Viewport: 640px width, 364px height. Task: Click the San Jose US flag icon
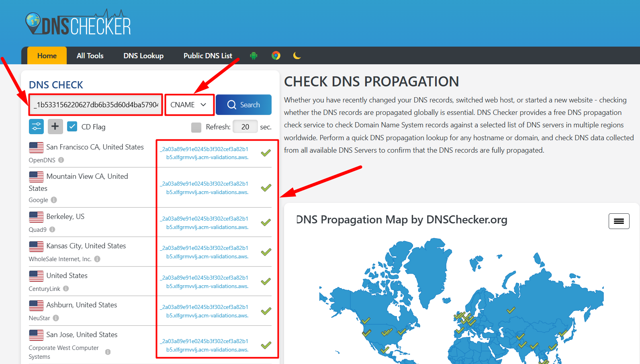pos(36,335)
